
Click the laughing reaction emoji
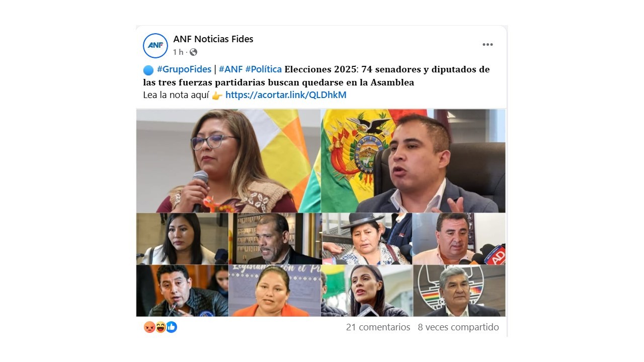(x=160, y=327)
